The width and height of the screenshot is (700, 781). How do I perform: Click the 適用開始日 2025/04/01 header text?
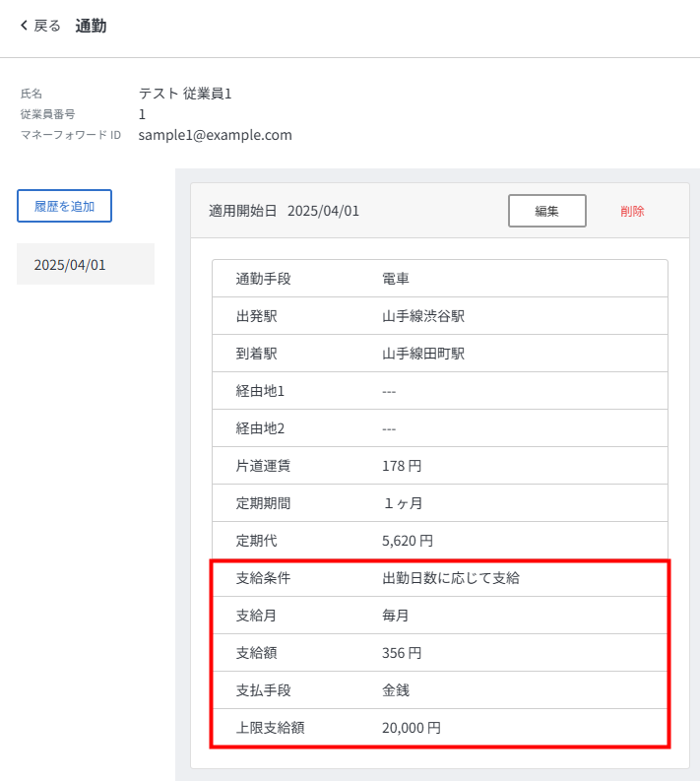[284, 211]
